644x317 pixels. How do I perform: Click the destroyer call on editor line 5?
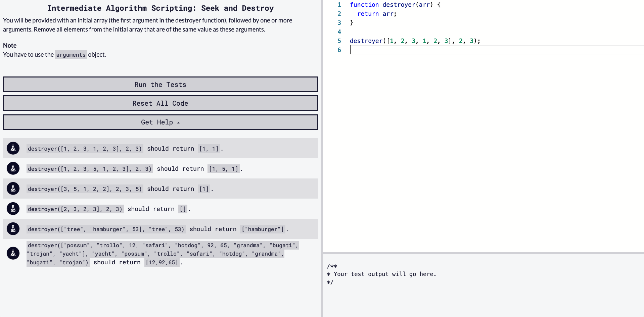coord(415,41)
